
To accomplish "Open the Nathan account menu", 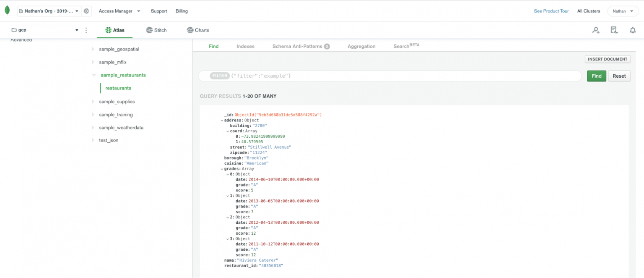I will tap(623, 11).
